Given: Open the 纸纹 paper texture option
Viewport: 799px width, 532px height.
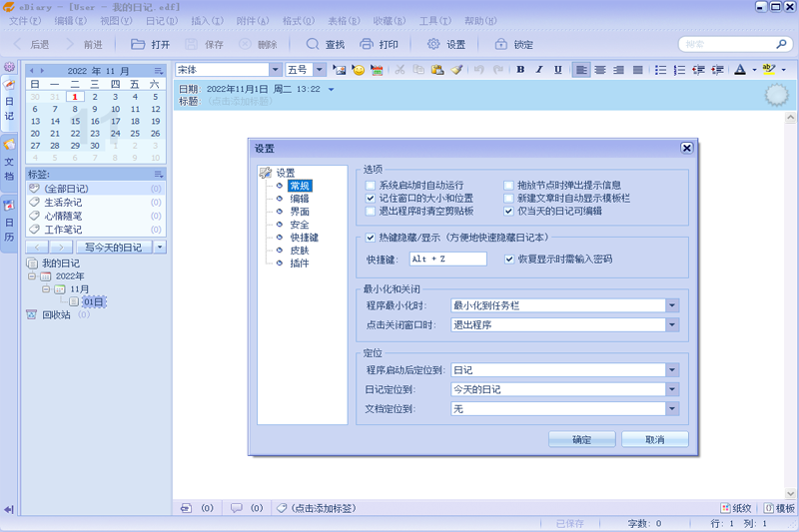Looking at the screenshot, I should pyautogui.click(x=736, y=508).
